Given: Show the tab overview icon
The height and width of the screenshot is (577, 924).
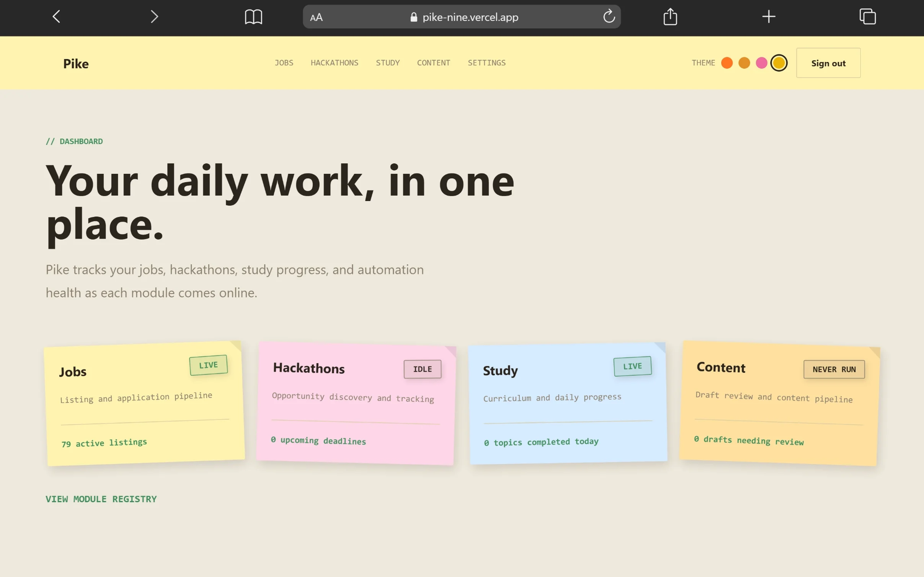Looking at the screenshot, I should pyautogui.click(x=867, y=16).
